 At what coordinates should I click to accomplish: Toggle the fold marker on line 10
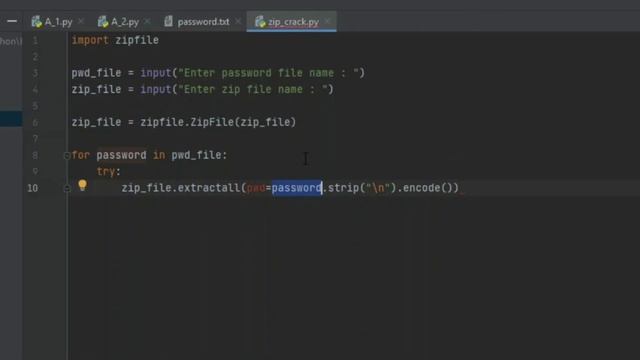pyautogui.click(x=67, y=188)
